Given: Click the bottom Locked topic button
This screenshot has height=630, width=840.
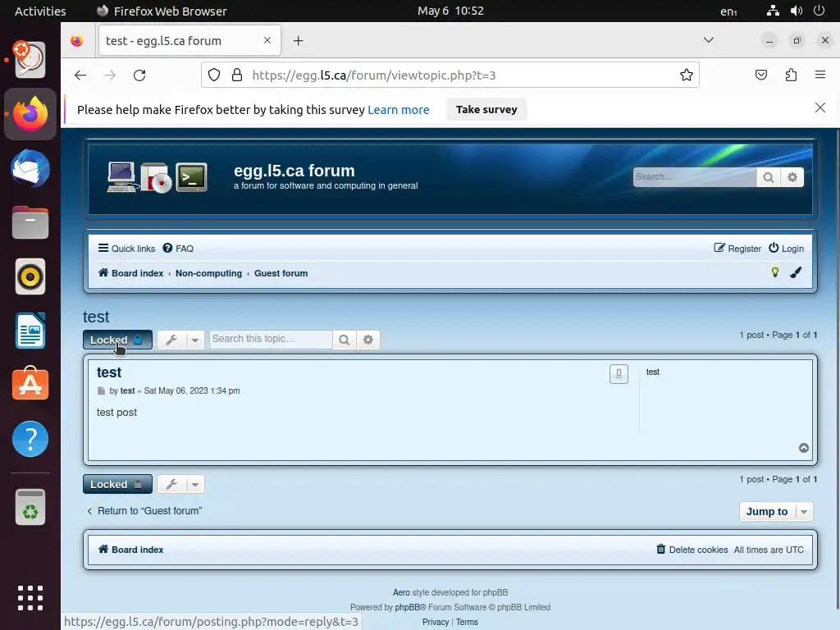Looking at the screenshot, I should [117, 484].
